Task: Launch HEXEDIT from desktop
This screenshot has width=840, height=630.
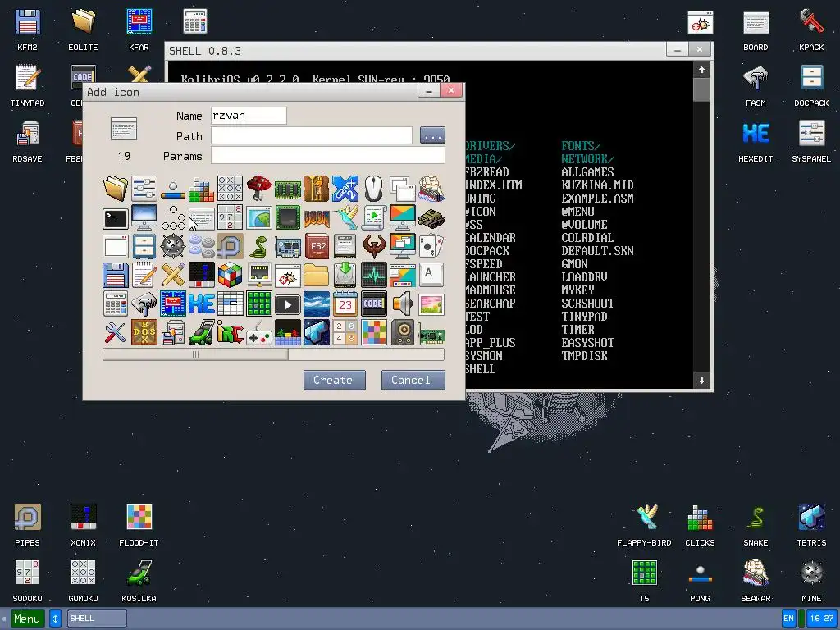Action: click(756, 141)
